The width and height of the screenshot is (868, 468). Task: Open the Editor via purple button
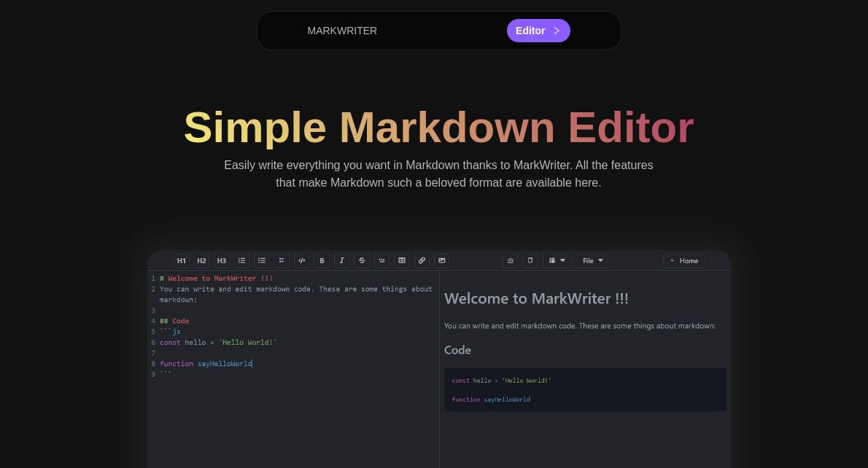coord(538,31)
